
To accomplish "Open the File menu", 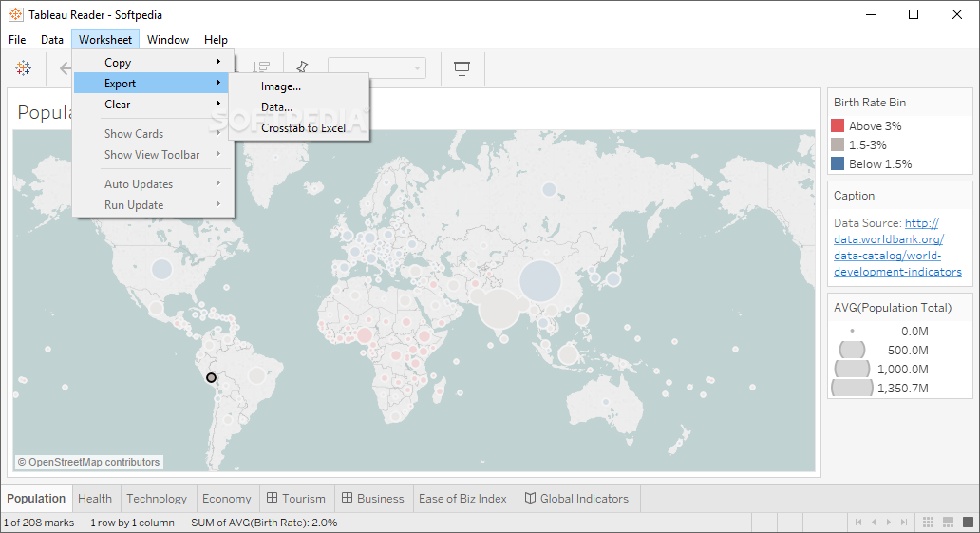I will [17, 39].
